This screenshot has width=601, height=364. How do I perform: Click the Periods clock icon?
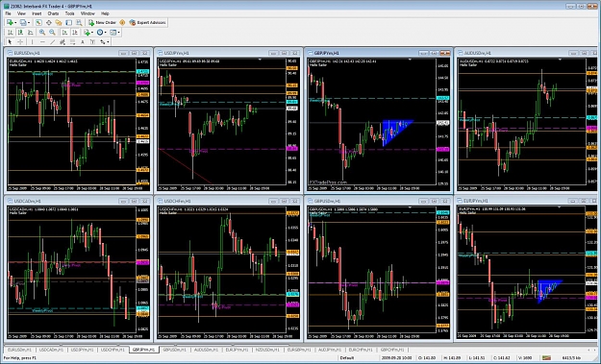(100, 32)
